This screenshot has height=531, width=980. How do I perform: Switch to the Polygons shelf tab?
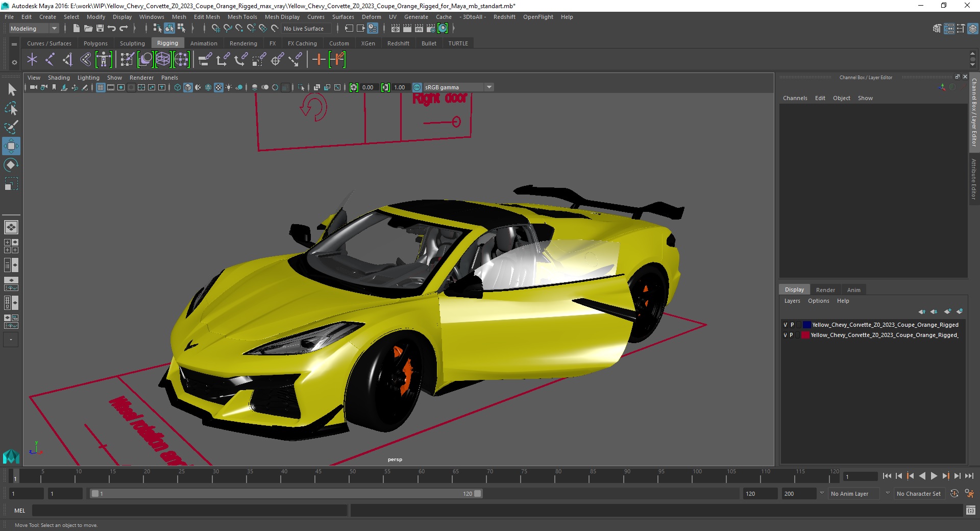coord(95,43)
